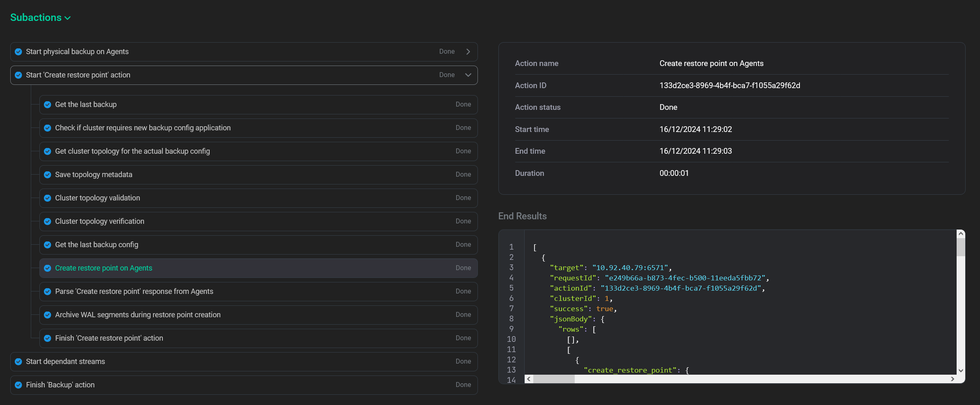980x405 pixels.
Task: Click Duration value 00:00:01
Action: point(674,173)
